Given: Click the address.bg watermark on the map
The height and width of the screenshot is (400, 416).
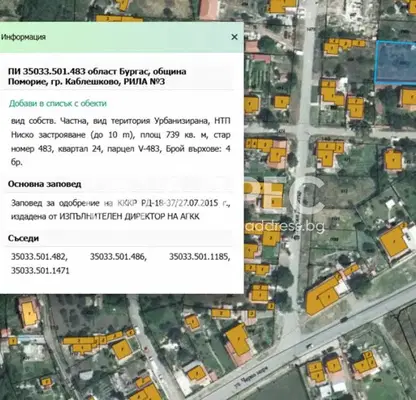Looking at the screenshot, I should pos(285,227).
